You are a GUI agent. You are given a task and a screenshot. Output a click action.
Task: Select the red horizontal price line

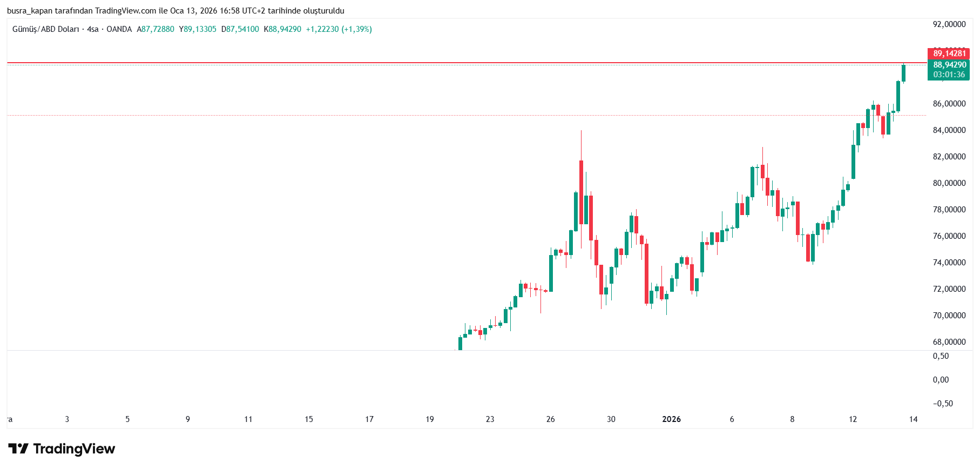point(432,63)
